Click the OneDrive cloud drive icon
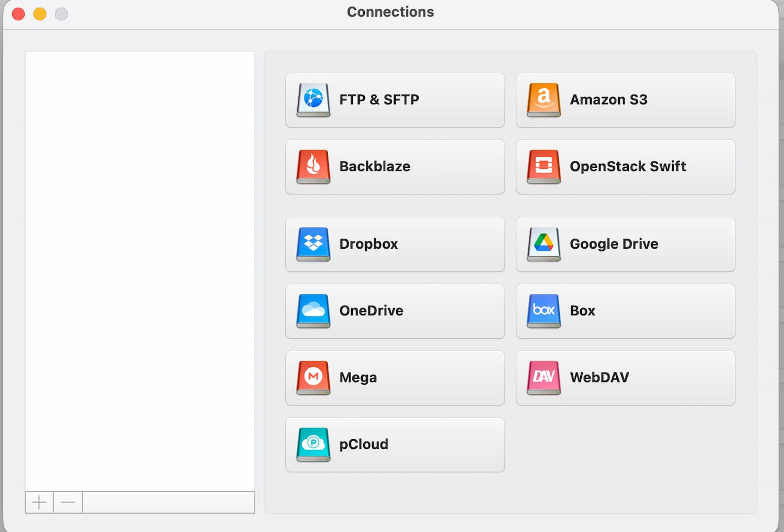 click(x=313, y=310)
